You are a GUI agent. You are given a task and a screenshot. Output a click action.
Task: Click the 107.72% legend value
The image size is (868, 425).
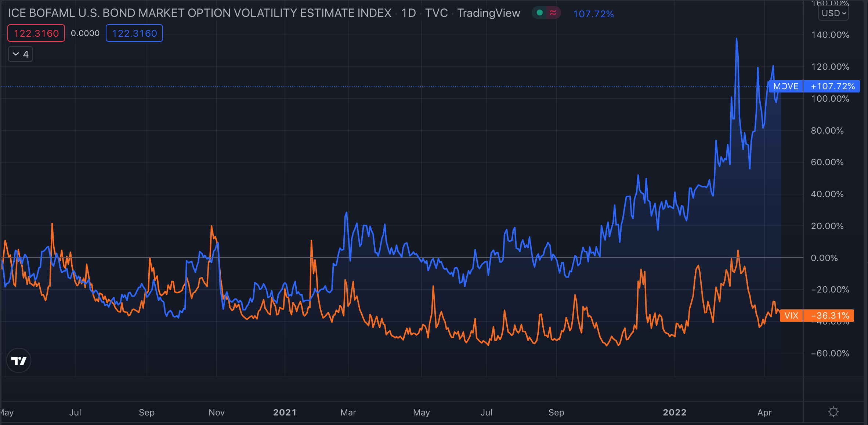click(593, 14)
